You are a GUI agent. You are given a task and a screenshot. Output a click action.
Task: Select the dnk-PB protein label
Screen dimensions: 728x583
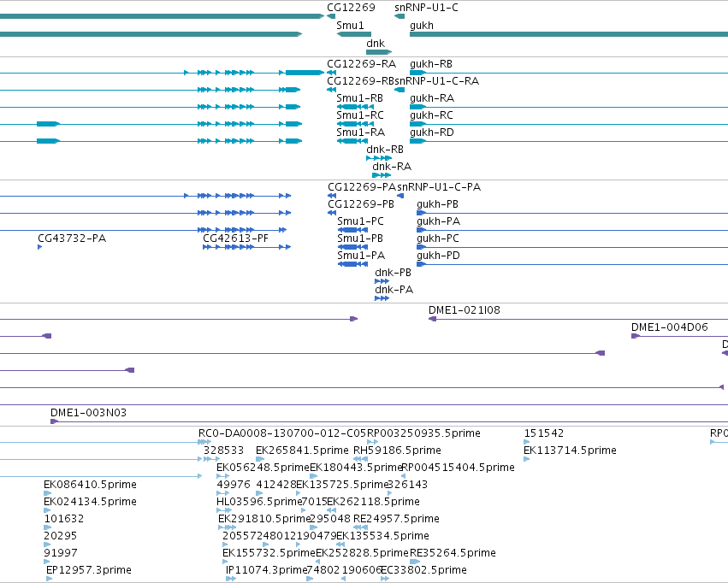[394, 274]
